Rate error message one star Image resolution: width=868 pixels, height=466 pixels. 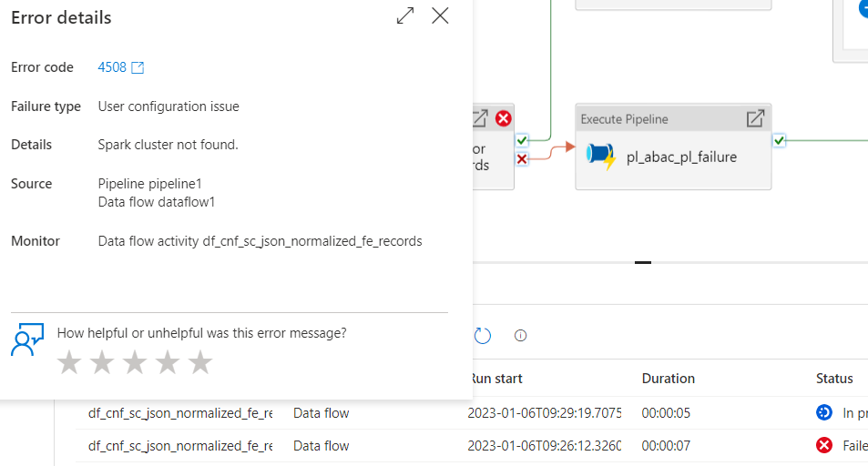[x=69, y=362]
